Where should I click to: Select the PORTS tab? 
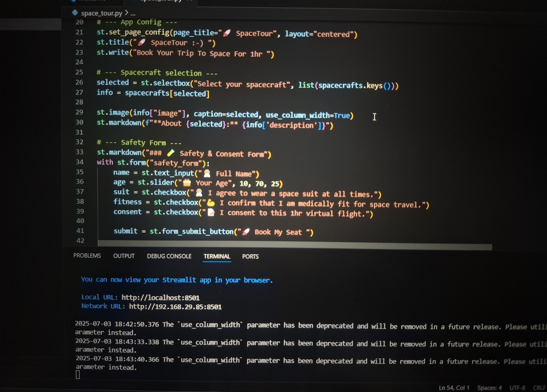[x=250, y=256]
